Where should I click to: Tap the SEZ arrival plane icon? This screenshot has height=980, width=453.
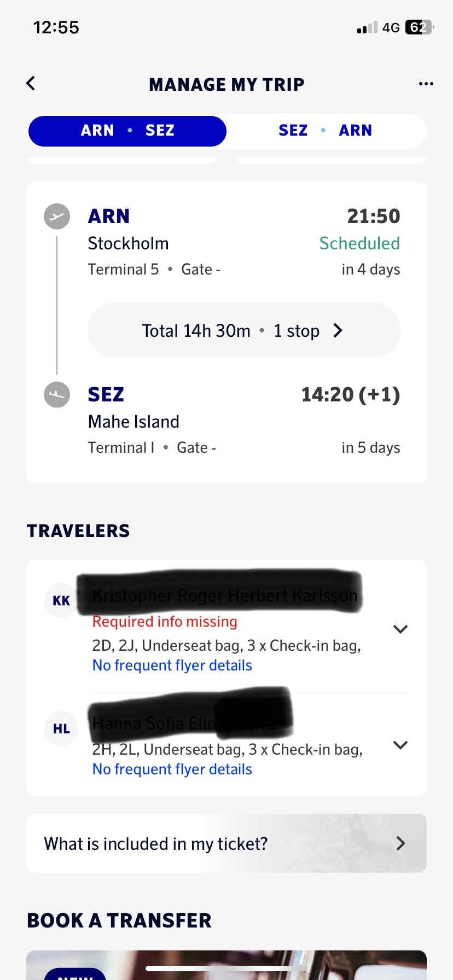click(x=57, y=394)
